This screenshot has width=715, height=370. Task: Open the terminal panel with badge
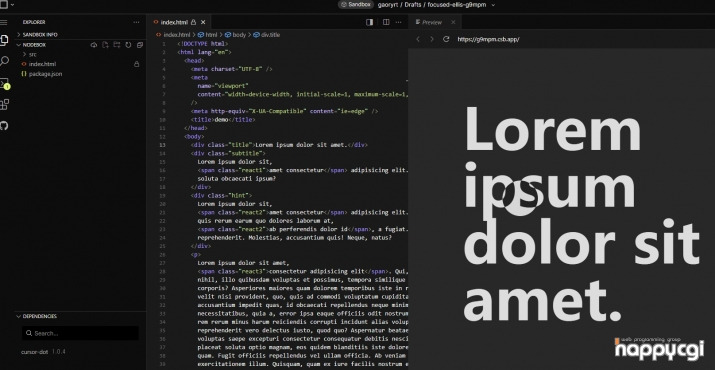point(5,83)
